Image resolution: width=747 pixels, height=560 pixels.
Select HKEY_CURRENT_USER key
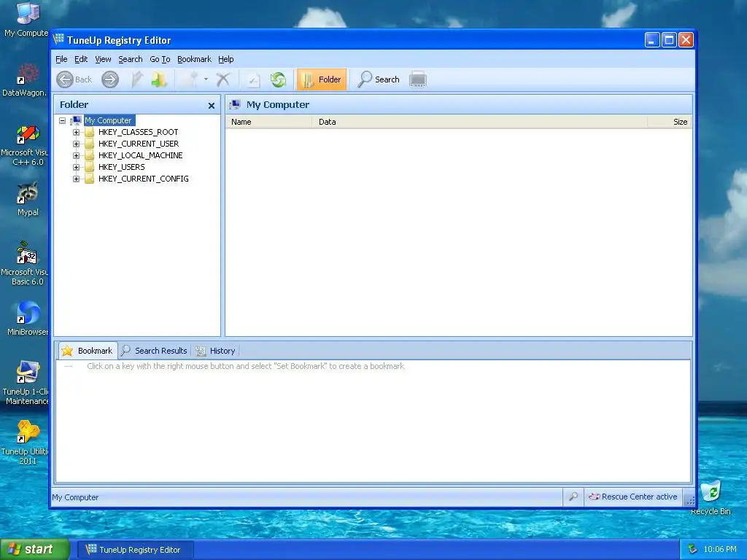pos(139,144)
